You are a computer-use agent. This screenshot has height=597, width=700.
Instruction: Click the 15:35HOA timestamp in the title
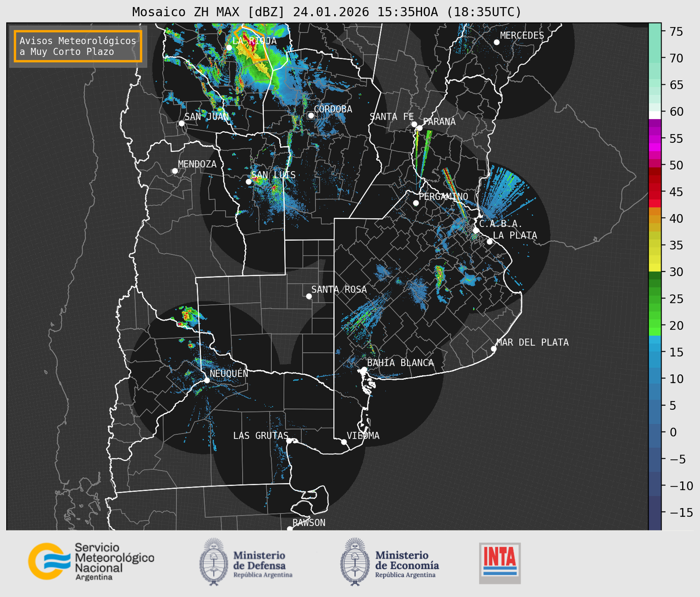tap(407, 12)
